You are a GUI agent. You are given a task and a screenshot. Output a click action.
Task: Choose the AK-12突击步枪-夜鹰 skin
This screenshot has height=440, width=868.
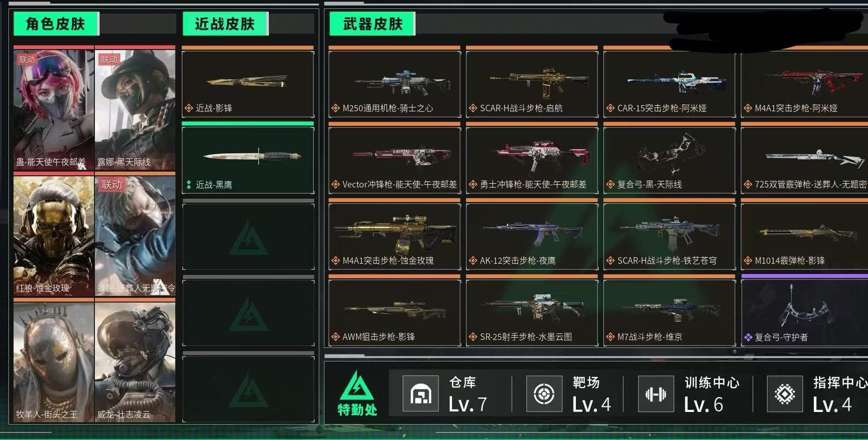532,236
